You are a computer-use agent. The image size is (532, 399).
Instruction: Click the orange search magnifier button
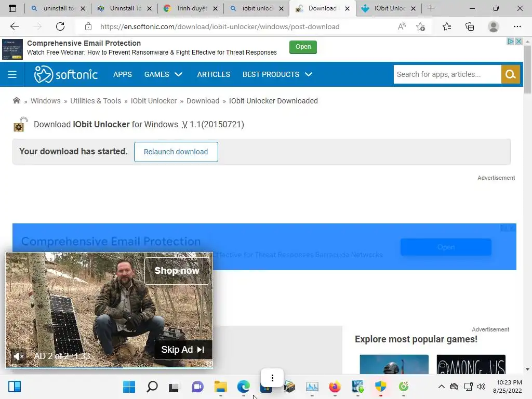coord(510,74)
